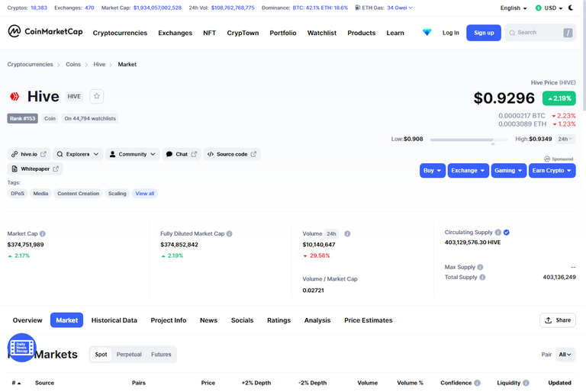Open Exchange dropdown button
Screen dimensions: 586x392
[x=468, y=170]
